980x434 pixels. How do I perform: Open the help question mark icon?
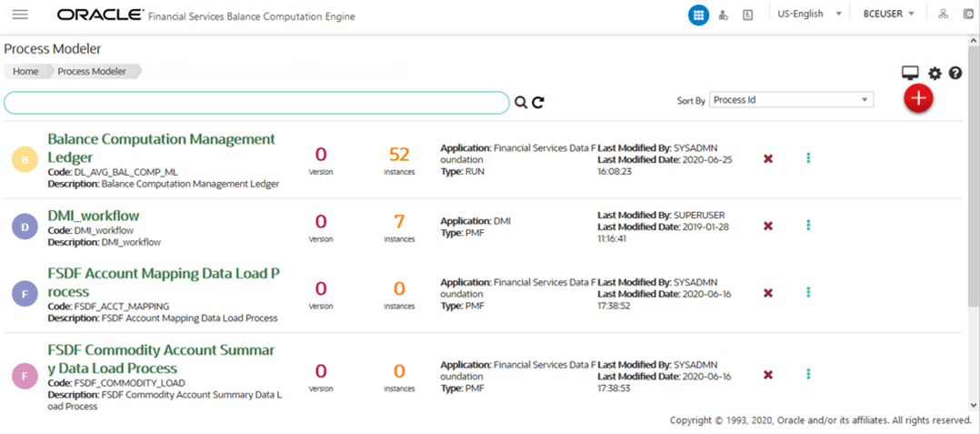(955, 74)
